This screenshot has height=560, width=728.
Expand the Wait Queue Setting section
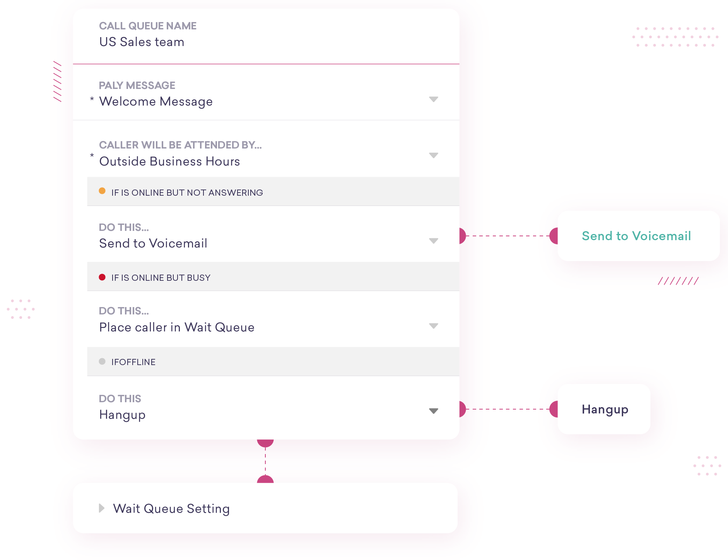pos(102,508)
